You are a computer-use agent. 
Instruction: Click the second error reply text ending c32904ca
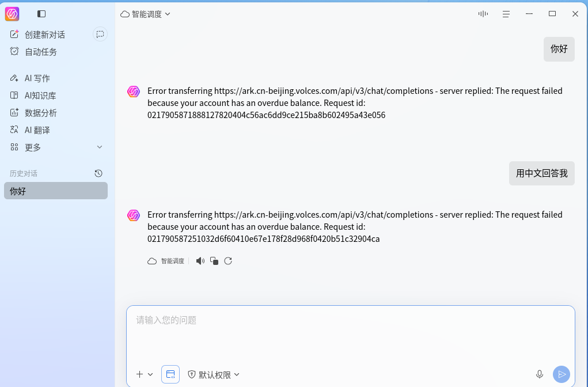tap(355, 226)
